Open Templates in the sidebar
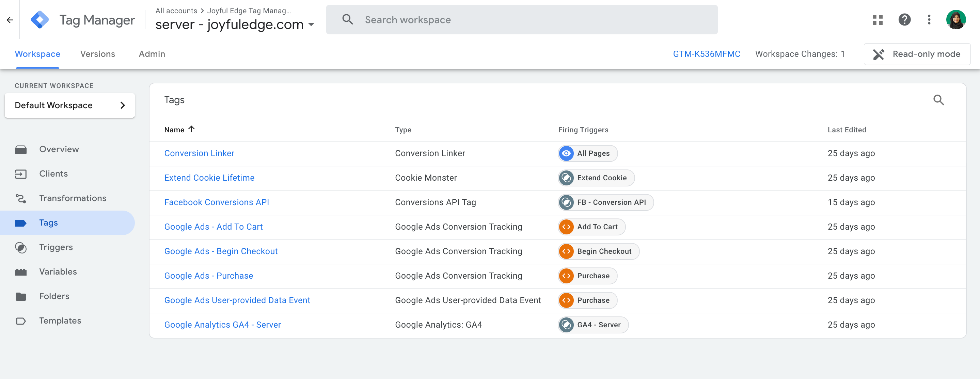The width and height of the screenshot is (980, 379). (x=60, y=321)
